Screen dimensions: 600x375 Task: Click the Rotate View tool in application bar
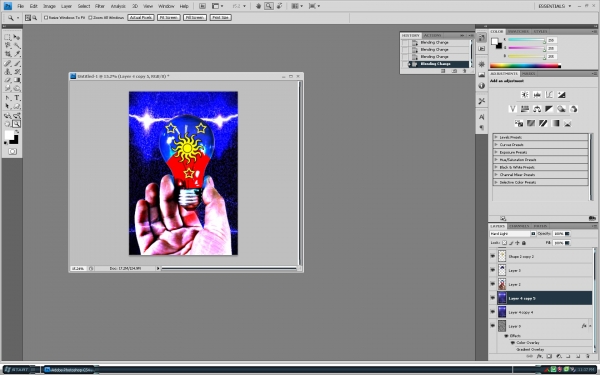point(279,6)
